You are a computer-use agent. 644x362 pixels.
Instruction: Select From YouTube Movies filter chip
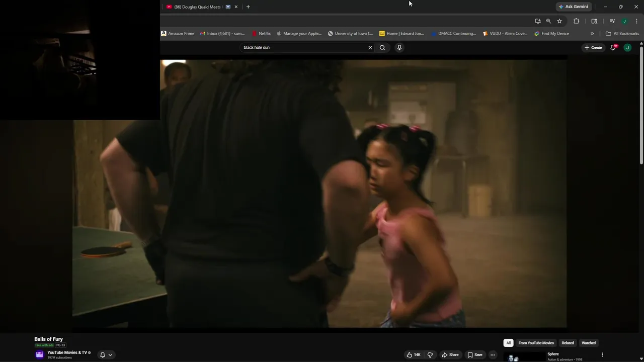point(536,343)
